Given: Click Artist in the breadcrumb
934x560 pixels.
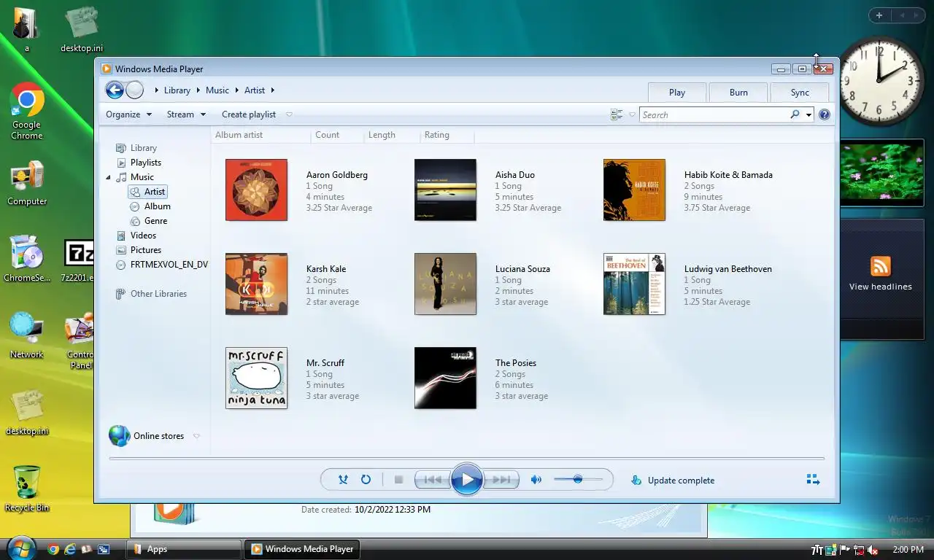Looking at the screenshot, I should [255, 90].
